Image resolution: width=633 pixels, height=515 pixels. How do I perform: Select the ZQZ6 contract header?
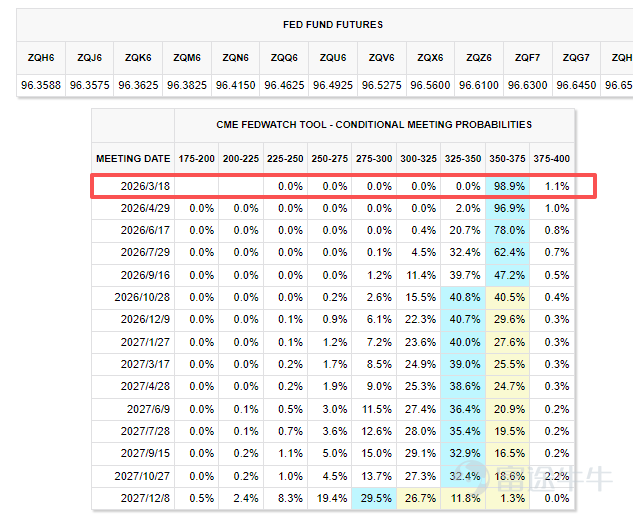tap(479, 58)
